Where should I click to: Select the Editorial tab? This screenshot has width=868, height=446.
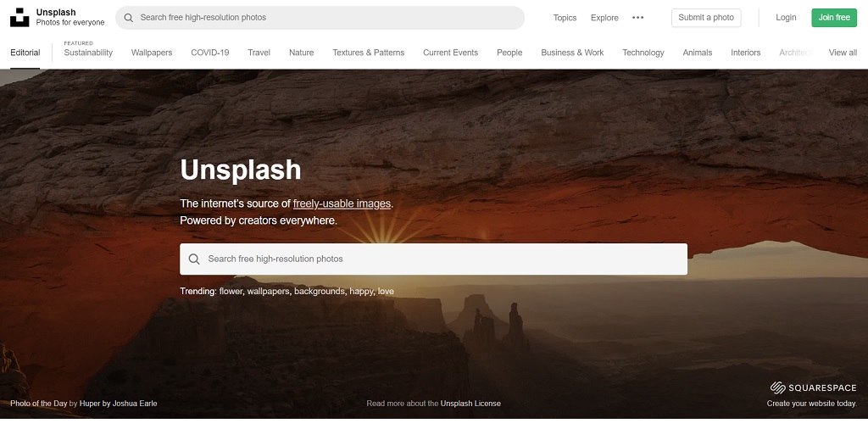pyautogui.click(x=25, y=53)
